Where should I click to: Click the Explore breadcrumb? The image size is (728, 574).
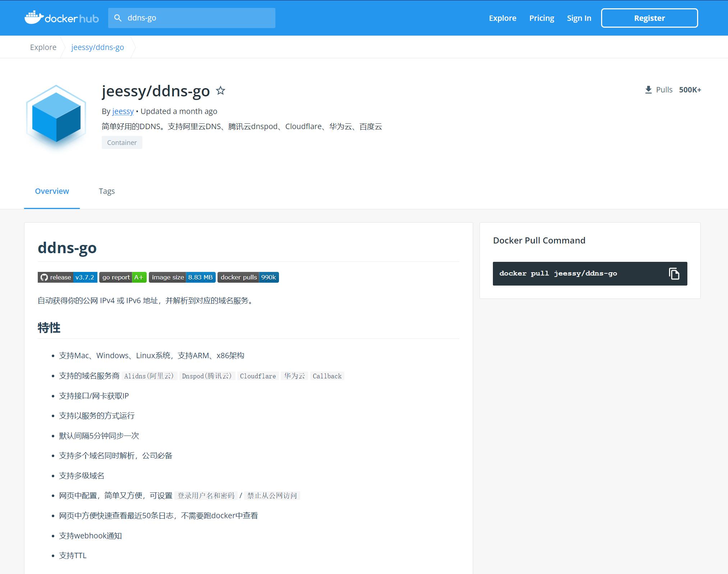click(43, 47)
